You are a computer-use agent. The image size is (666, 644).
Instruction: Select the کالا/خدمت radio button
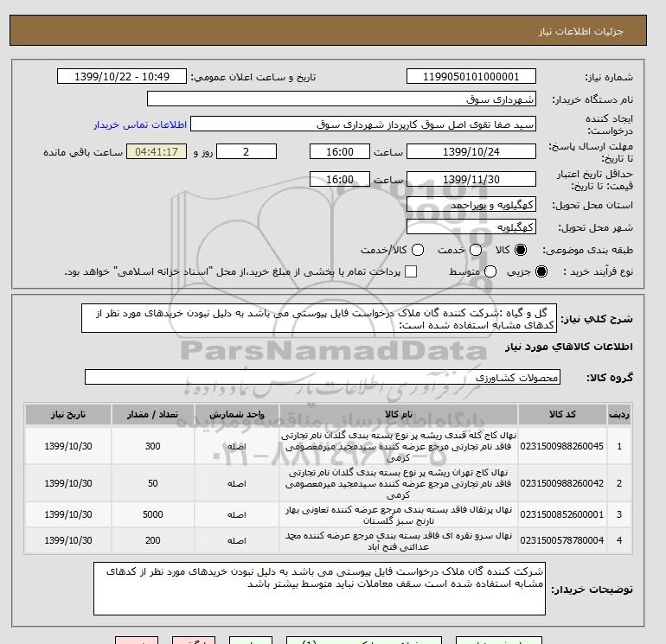point(418,250)
